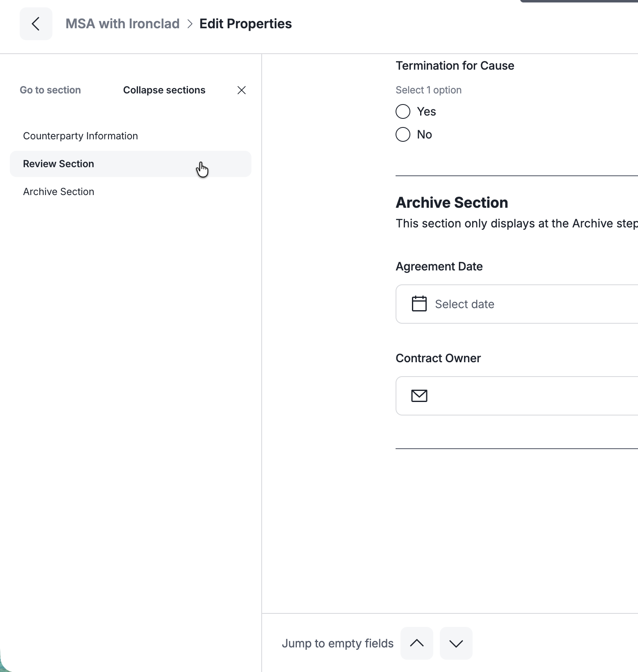The image size is (638, 672).
Task: Go to Review Section
Action: click(x=131, y=164)
